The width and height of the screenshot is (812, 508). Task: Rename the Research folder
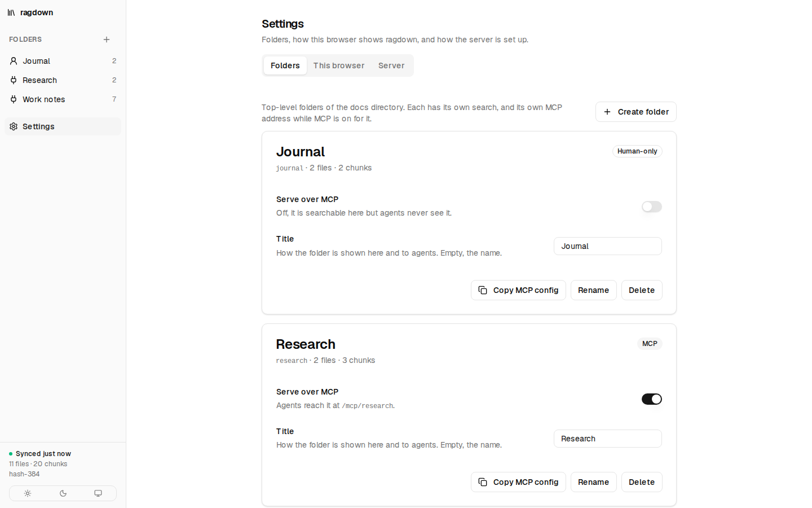[x=594, y=482]
